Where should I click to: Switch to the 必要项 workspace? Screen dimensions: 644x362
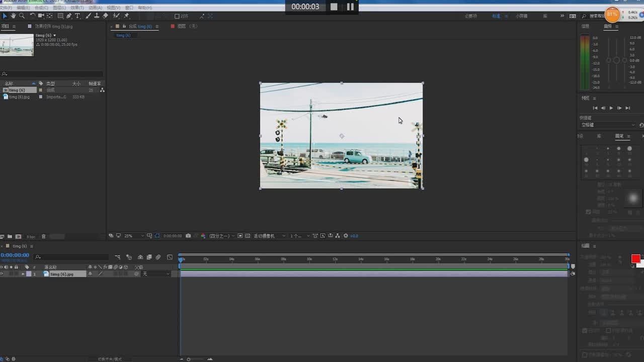[471, 16]
